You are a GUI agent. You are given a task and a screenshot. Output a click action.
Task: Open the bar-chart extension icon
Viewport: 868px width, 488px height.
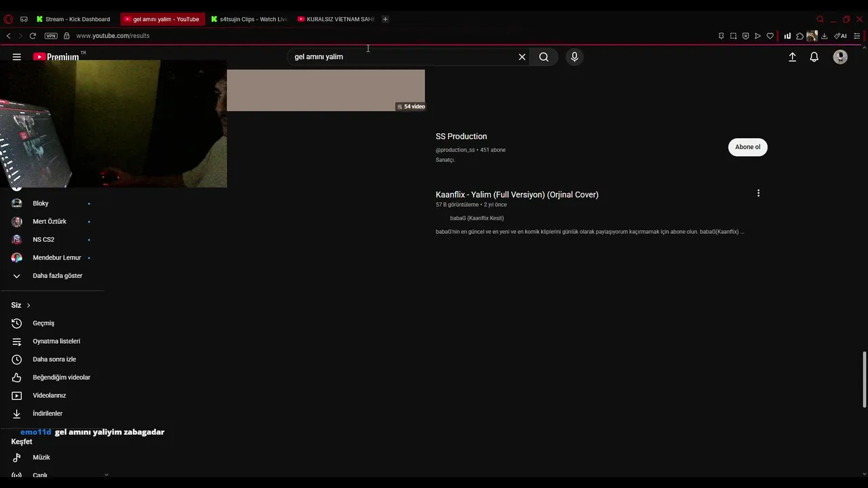(x=787, y=36)
